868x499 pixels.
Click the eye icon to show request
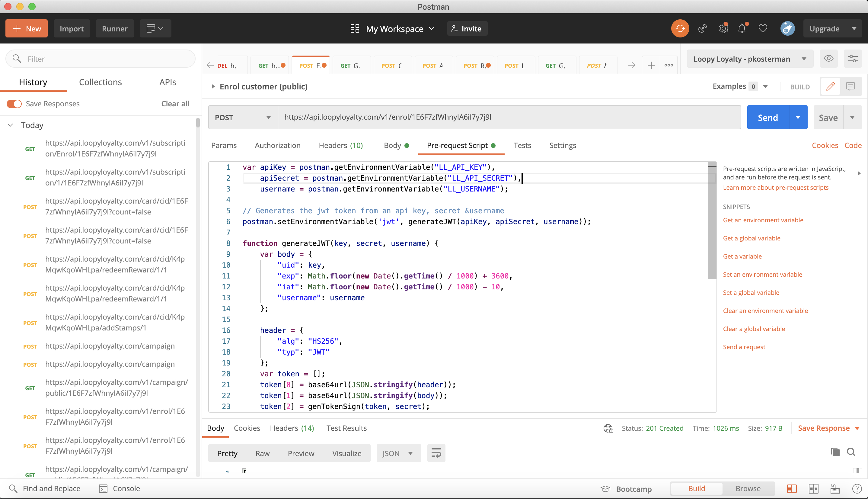click(x=829, y=59)
